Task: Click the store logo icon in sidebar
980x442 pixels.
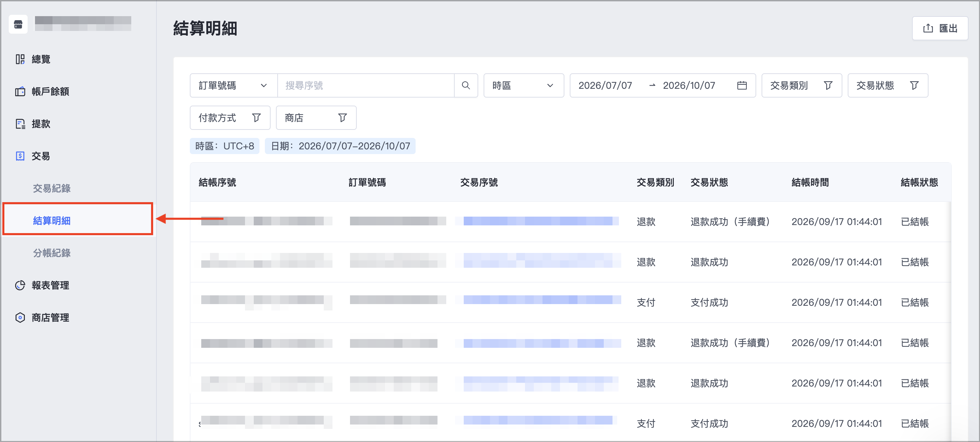Action: pyautogui.click(x=18, y=24)
